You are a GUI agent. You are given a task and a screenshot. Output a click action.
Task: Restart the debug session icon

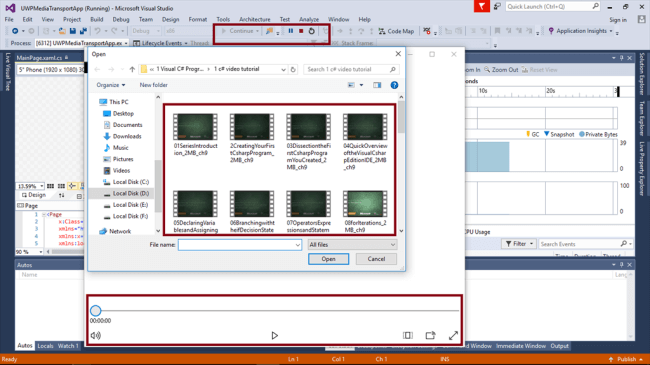312,31
